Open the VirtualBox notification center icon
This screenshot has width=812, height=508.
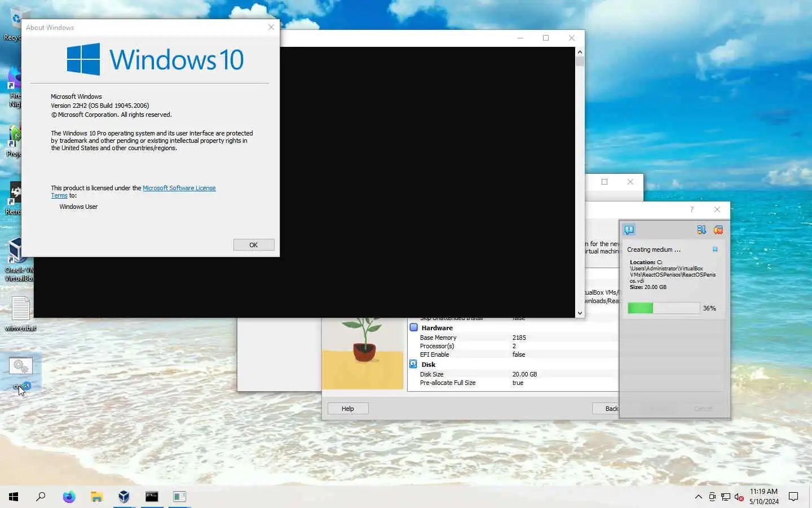pyautogui.click(x=629, y=230)
